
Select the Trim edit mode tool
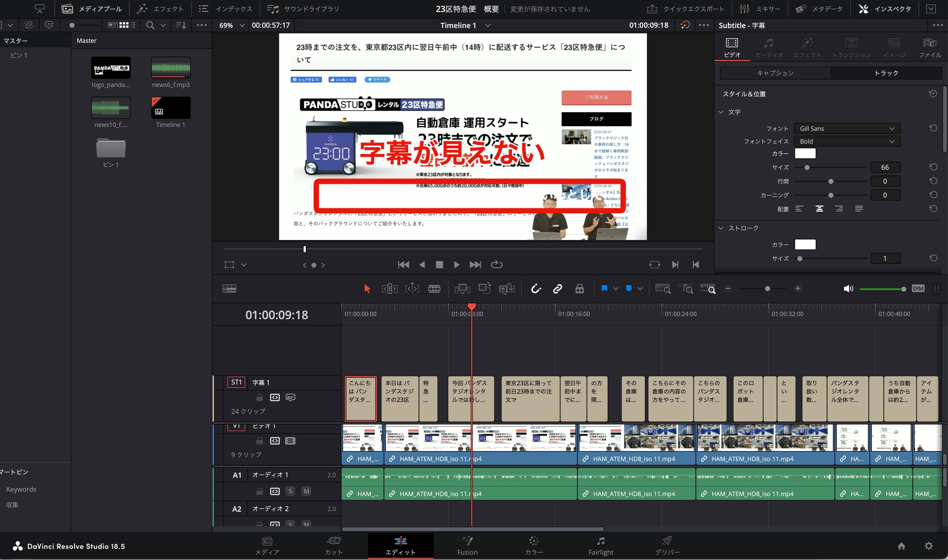tap(389, 289)
